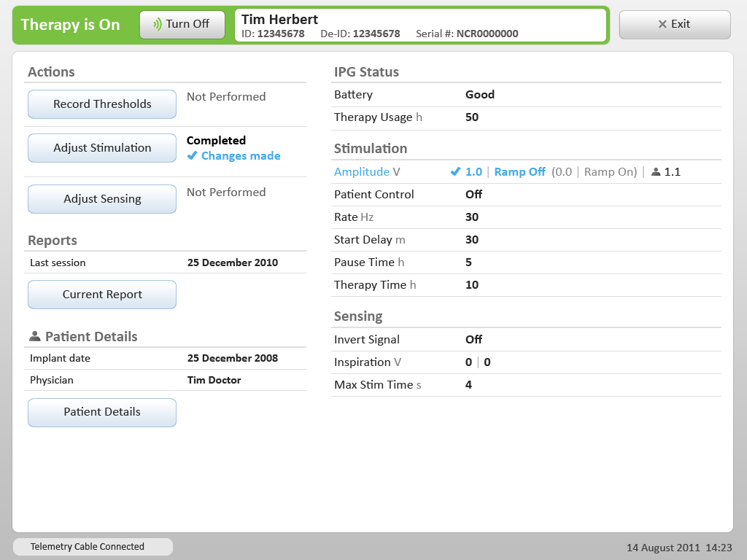The width and height of the screenshot is (747, 560).
Task: Open Adjust Stimulation settings
Action: (102, 148)
